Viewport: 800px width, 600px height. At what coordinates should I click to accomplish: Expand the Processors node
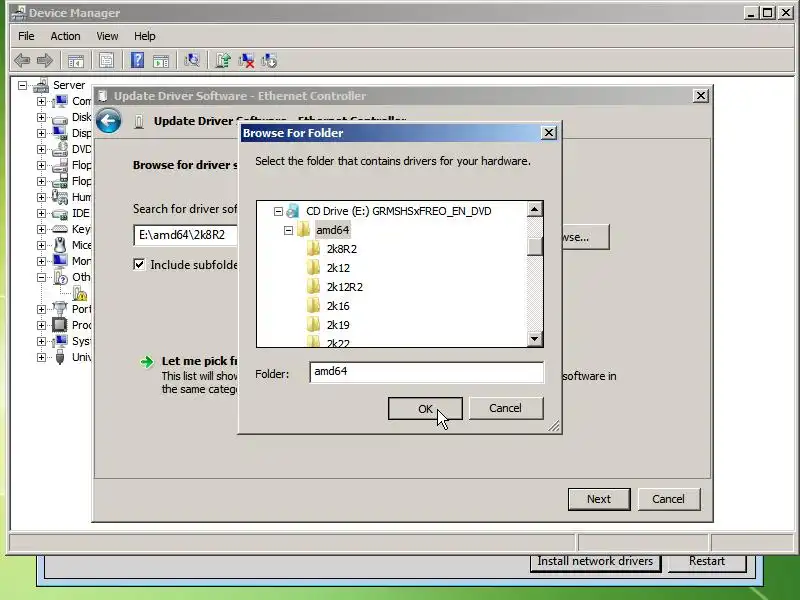coord(41,325)
